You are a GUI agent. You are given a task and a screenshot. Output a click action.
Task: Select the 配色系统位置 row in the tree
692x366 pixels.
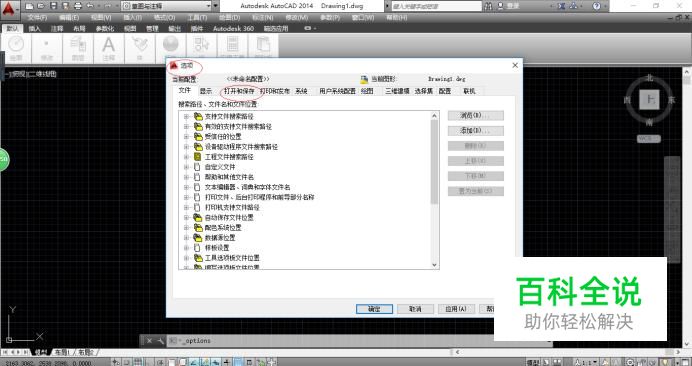click(x=223, y=228)
